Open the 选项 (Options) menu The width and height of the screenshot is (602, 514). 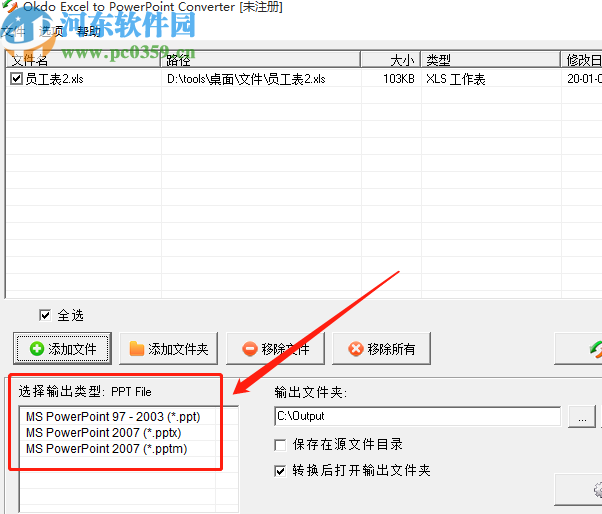[51, 31]
